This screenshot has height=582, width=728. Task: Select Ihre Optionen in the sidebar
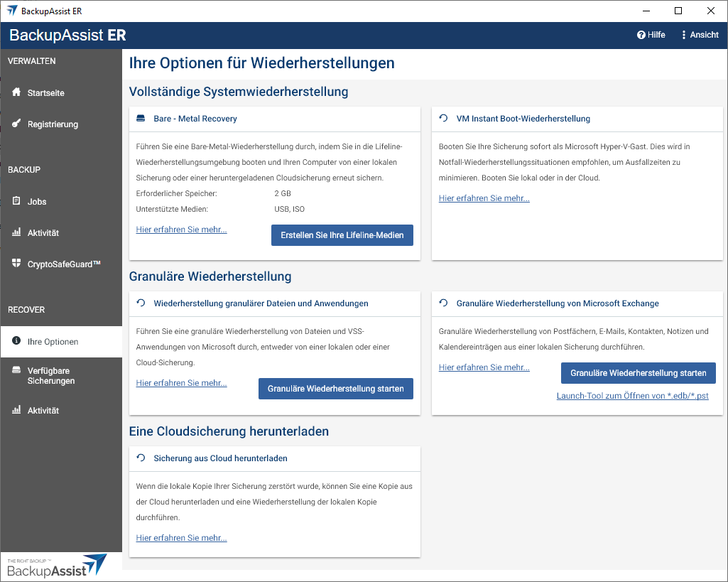53,342
